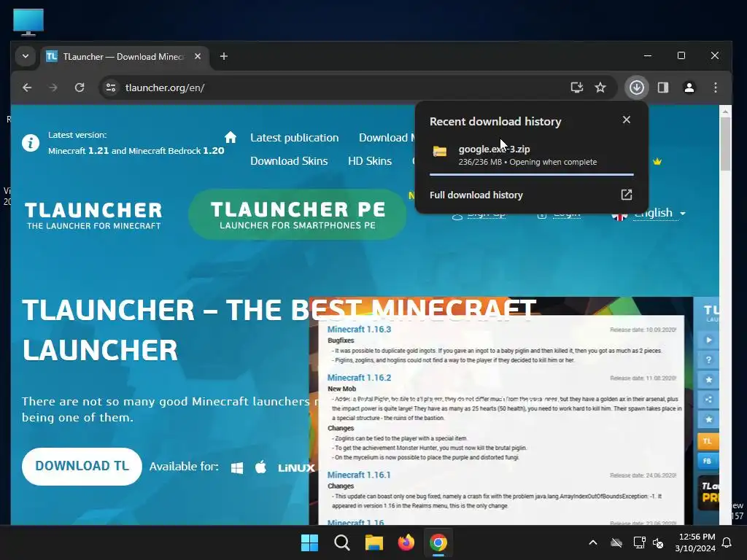Open the Windows Start menu

(x=309, y=542)
